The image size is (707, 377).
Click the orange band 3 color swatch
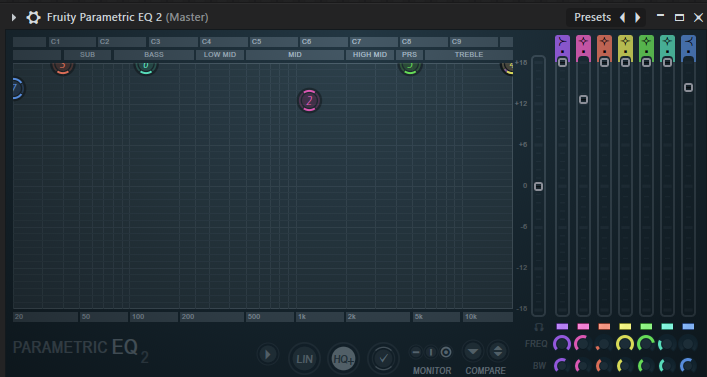point(604,326)
